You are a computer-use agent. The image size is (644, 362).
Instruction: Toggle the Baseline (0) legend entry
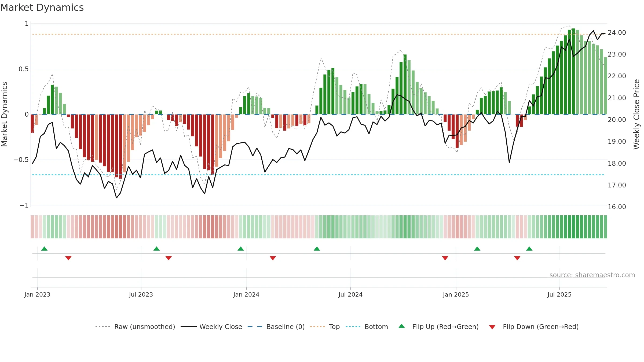click(x=276, y=327)
